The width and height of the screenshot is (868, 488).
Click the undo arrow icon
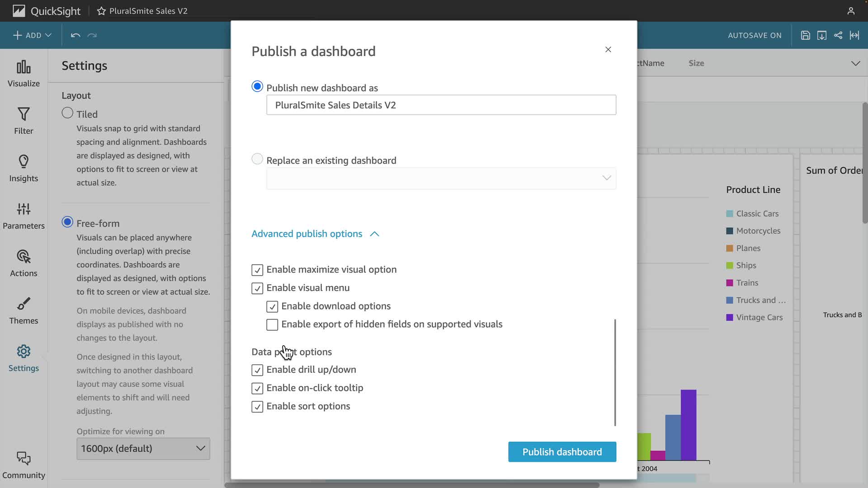coord(75,35)
